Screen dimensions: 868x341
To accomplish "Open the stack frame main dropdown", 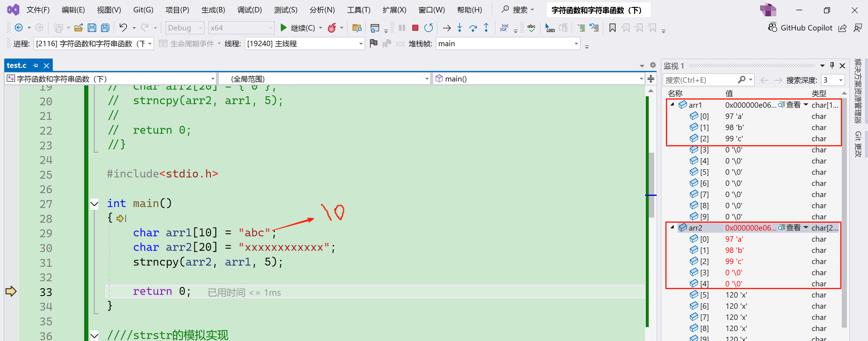I will 576,44.
